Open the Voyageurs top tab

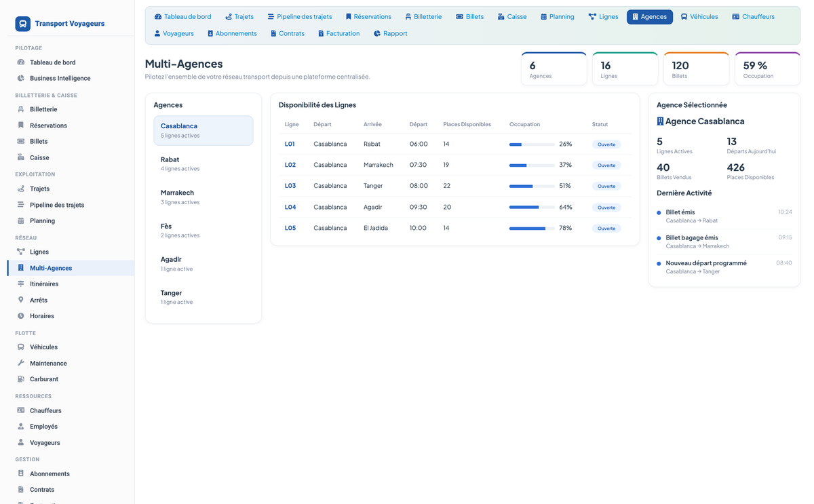click(x=174, y=33)
